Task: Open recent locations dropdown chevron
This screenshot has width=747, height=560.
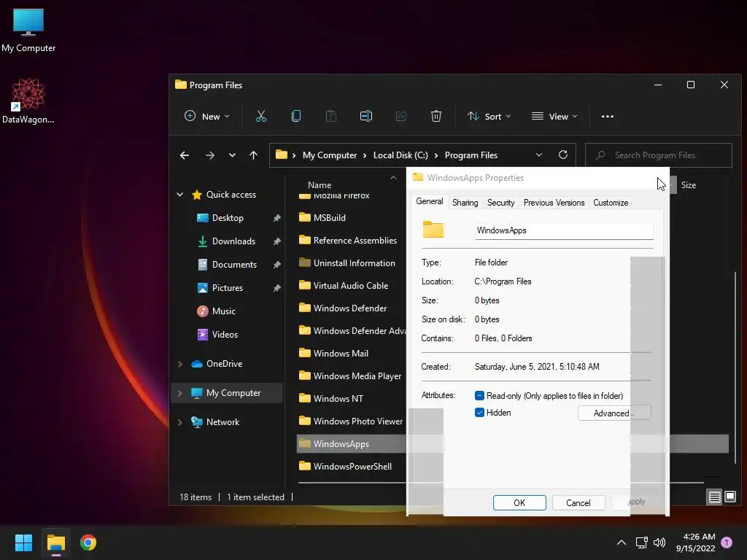Action: click(232, 155)
